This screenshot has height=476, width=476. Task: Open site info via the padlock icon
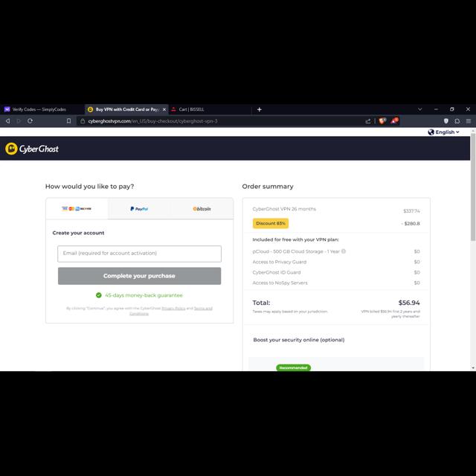click(83, 121)
